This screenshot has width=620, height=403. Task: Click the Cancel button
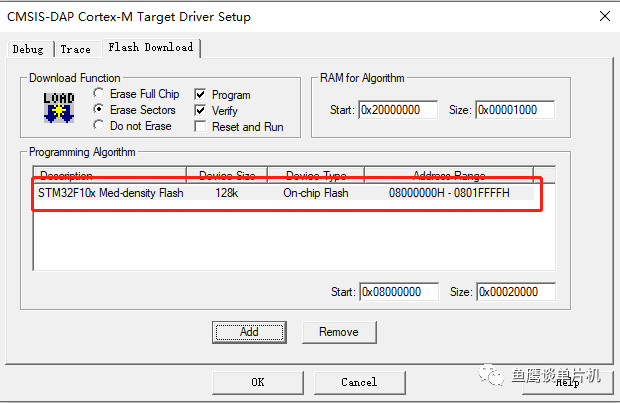359,382
